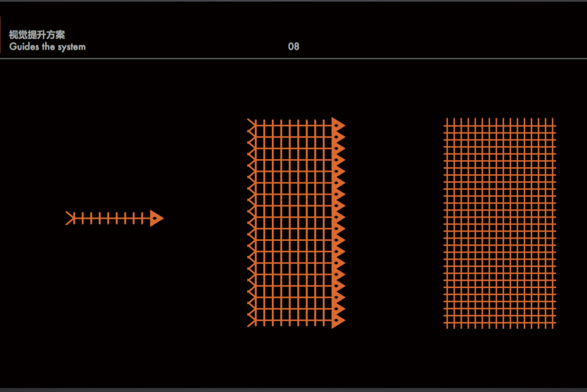Screen dimensions: 587x392
Task: Click the page number 08
Action: tap(294, 46)
